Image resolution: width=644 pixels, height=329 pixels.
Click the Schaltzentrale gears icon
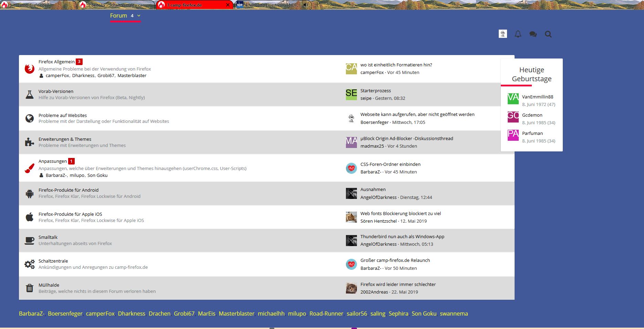click(30, 264)
